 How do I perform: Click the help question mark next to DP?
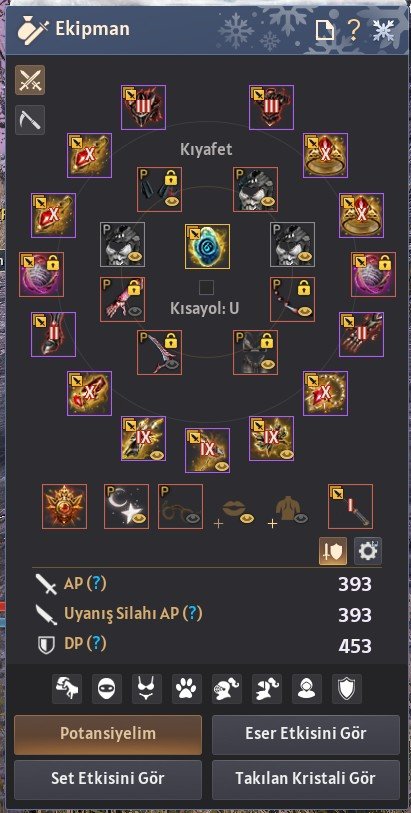click(96, 644)
